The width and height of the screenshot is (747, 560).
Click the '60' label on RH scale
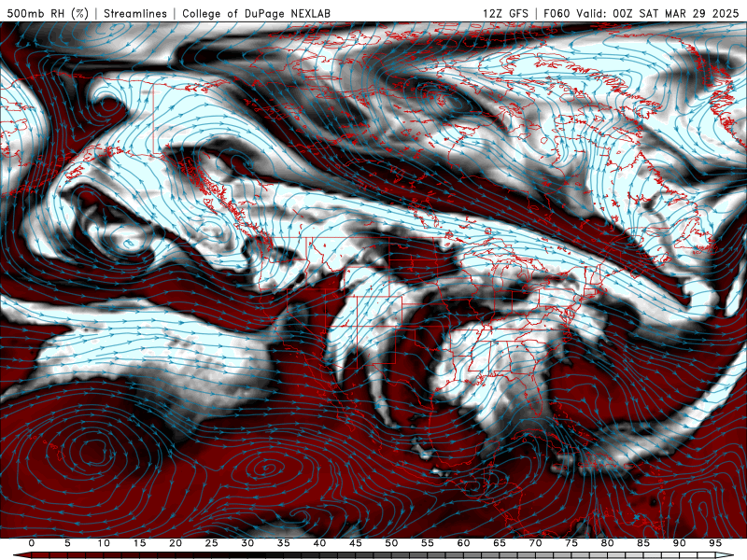(463, 543)
